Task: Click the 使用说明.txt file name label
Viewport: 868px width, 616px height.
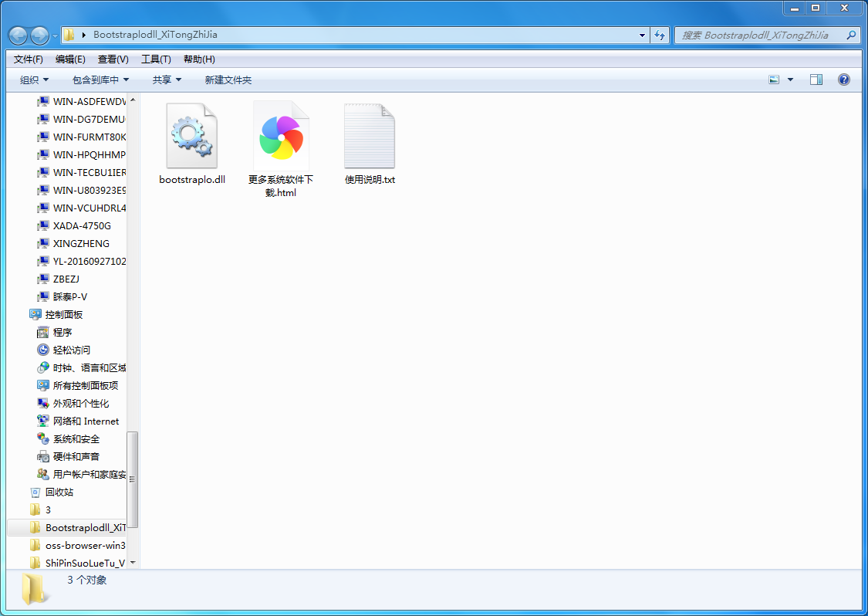Action: [x=370, y=180]
